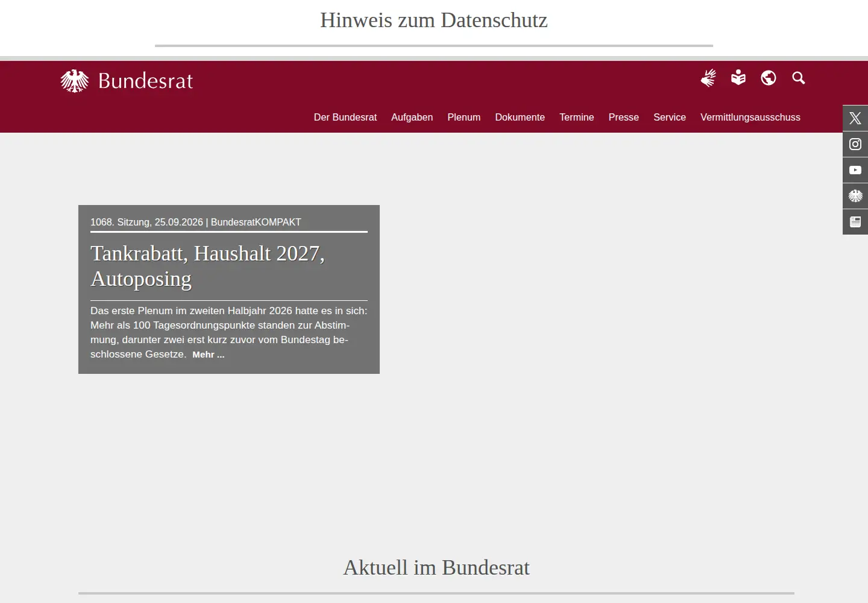The image size is (868, 603).
Task: Open the X (Twitter) sidebar icon
Action: (855, 118)
